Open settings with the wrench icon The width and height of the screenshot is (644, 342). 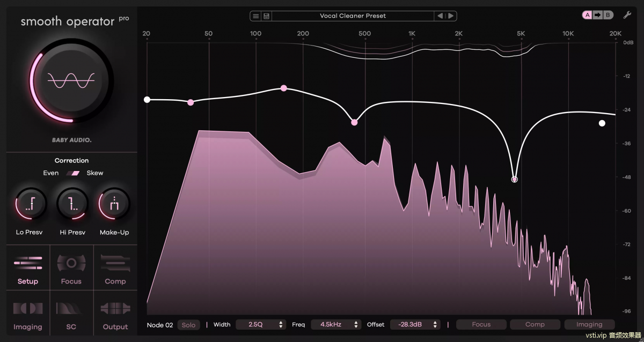pyautogui.click(x=627, y=15)
